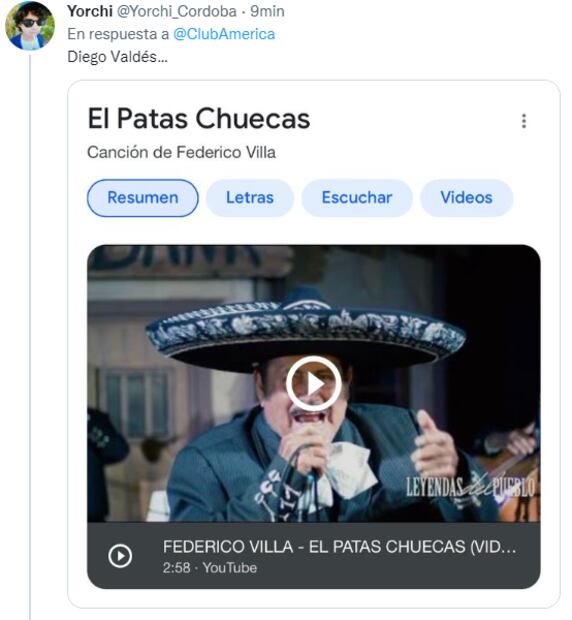The height and width of the screenshot is (620, 572).
Task: Click small play icon in video caption bar
Action: click(120, 556)
